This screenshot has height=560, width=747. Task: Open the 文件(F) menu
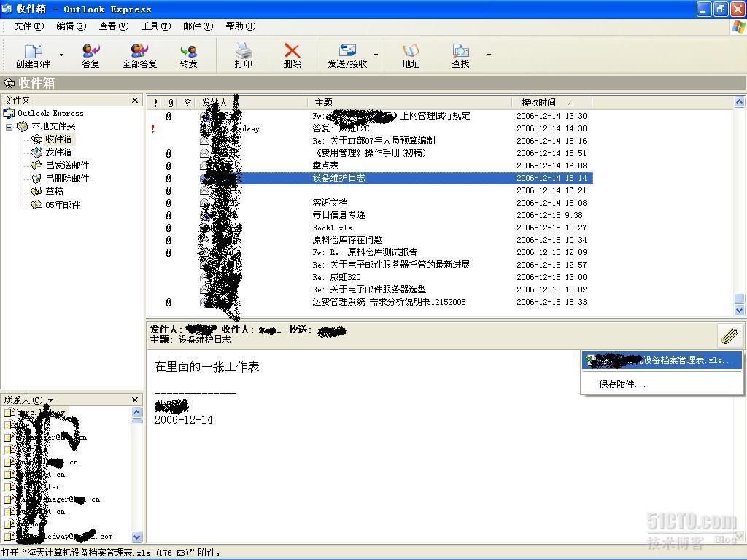pos(28,26)
